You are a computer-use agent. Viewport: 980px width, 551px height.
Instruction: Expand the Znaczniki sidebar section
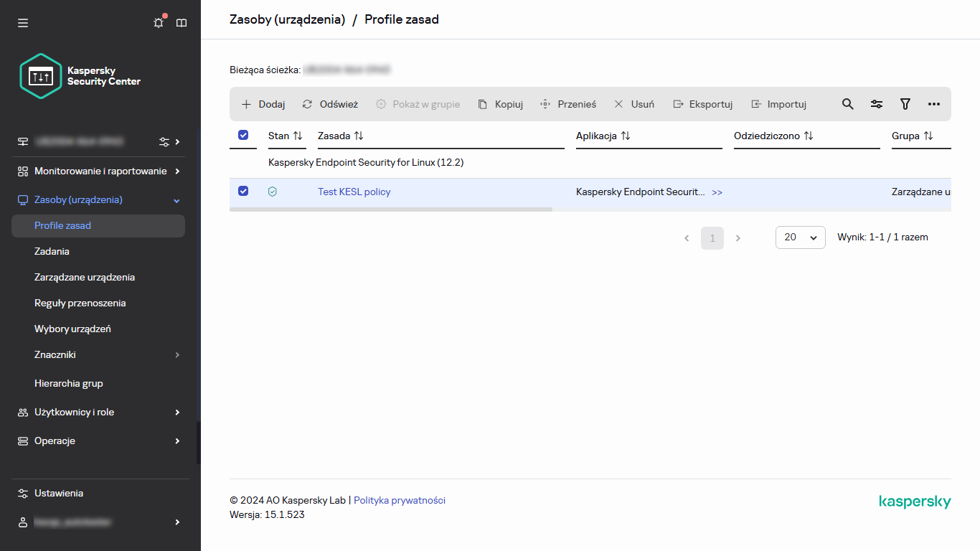pos(99,354)
